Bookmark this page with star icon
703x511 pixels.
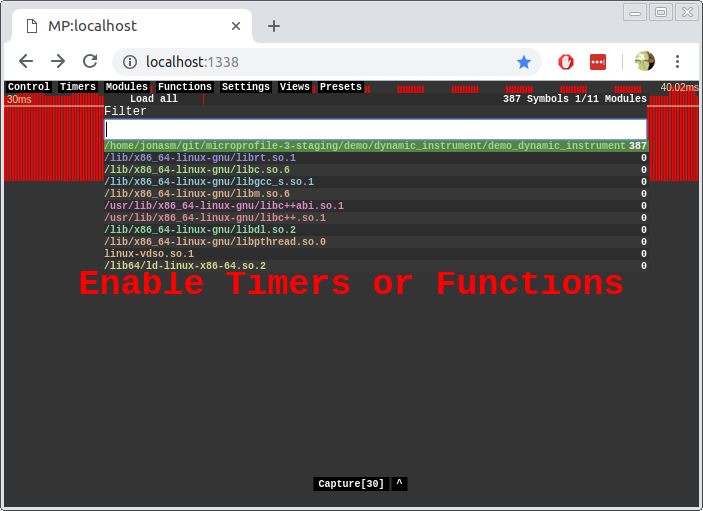coord(524,62)
